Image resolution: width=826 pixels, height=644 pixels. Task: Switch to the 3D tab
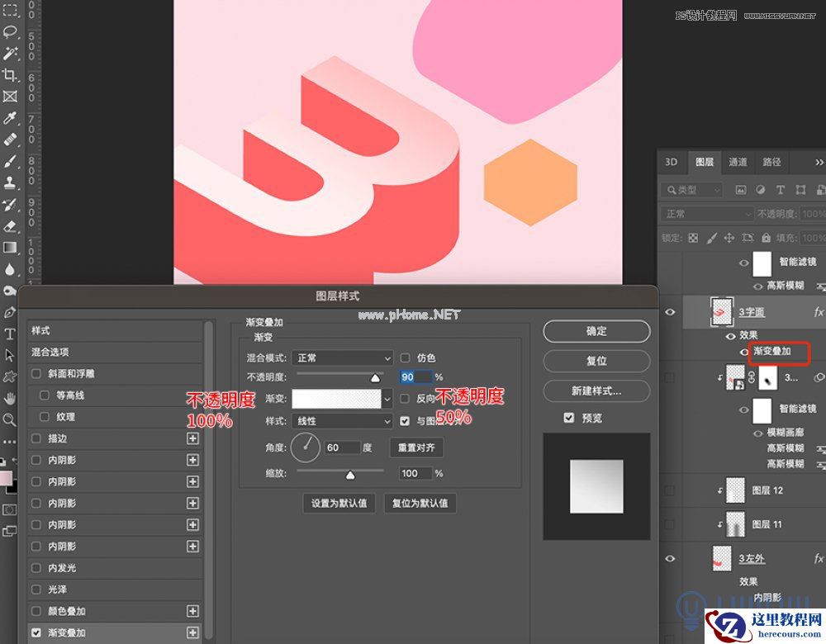coord(671,162)
